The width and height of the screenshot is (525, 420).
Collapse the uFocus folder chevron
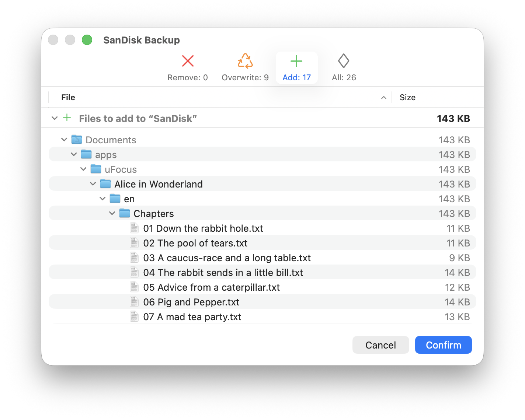click(83, 169)
